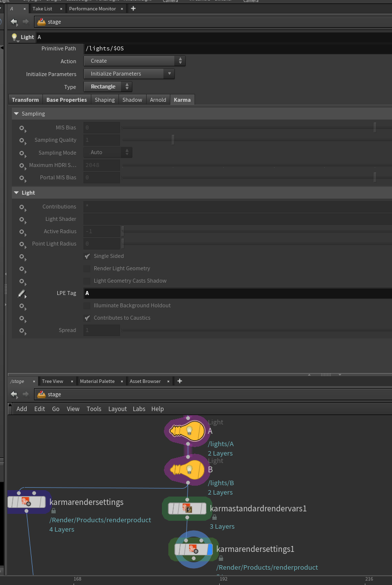Select the karmarendersettings node
The width and height of the screenshot is (392, 585).
(x=27, y=502)
